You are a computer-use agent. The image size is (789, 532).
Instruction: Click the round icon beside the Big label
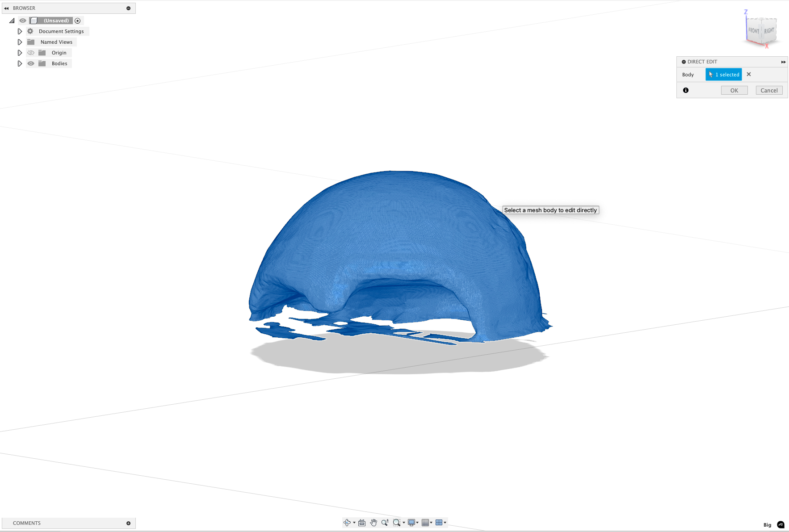781,525
